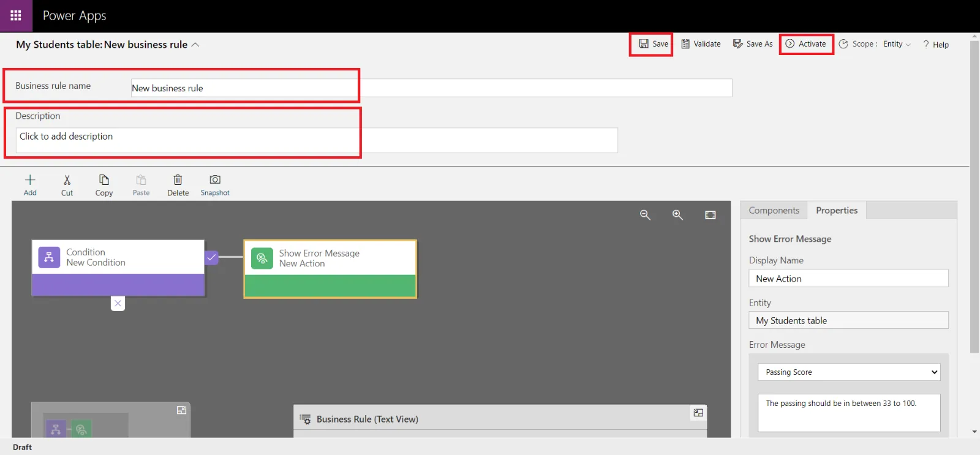
Task: Paste component from the toolbar
Action: pos(141,185)
